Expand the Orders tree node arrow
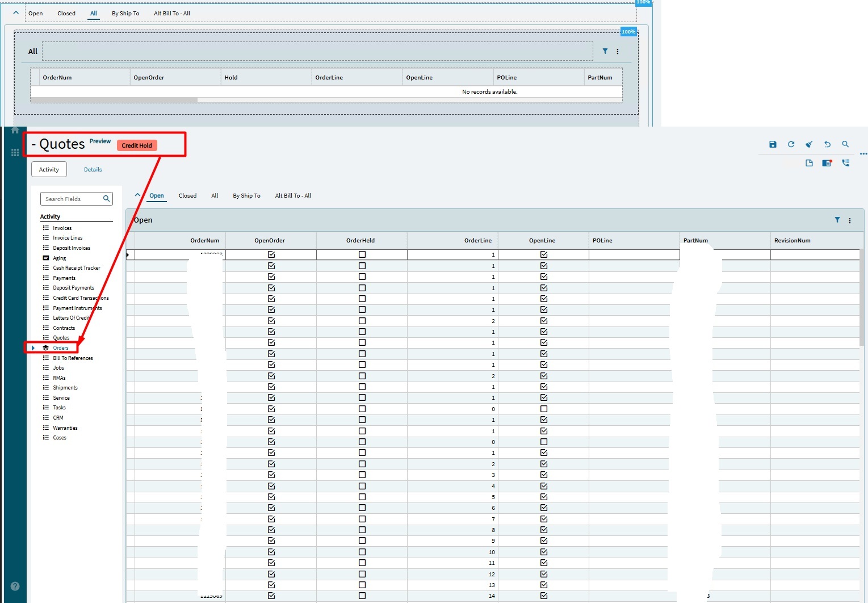 33,348
